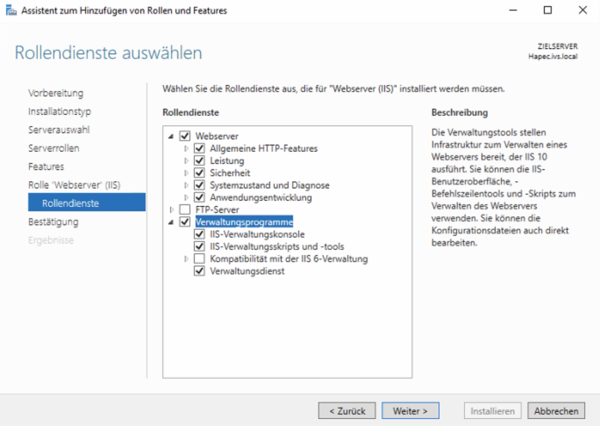Image resolution: width=600 pixels, height=426 pixels.
Task: Click the Abbrechen button
Action: (556, 411)
